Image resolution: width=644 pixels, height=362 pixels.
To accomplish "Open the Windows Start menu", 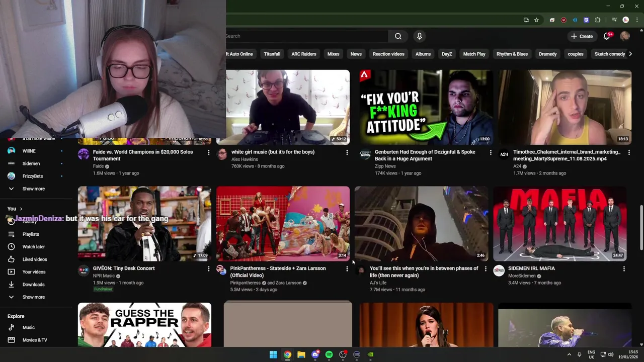I will click(273, 354).
